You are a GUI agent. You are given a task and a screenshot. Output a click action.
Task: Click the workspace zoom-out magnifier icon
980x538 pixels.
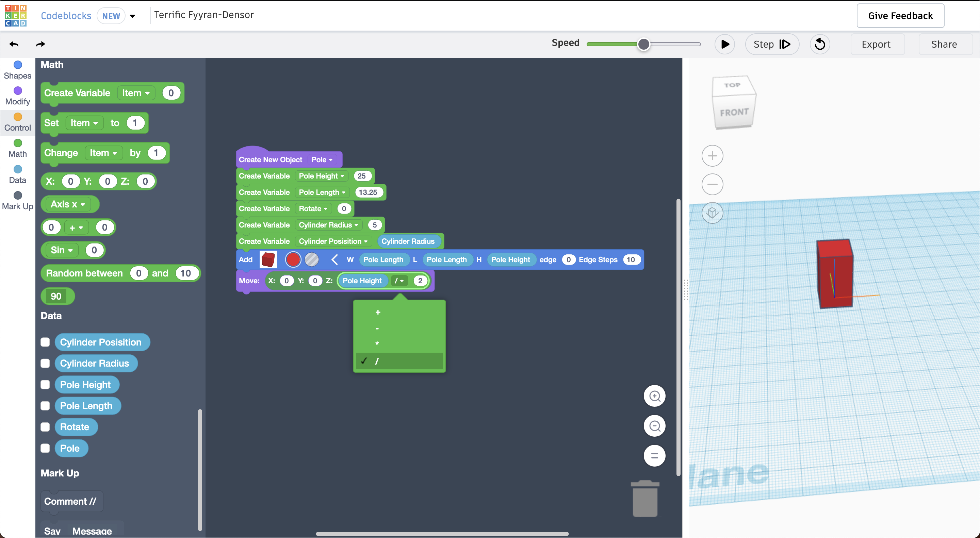point(654,426)
